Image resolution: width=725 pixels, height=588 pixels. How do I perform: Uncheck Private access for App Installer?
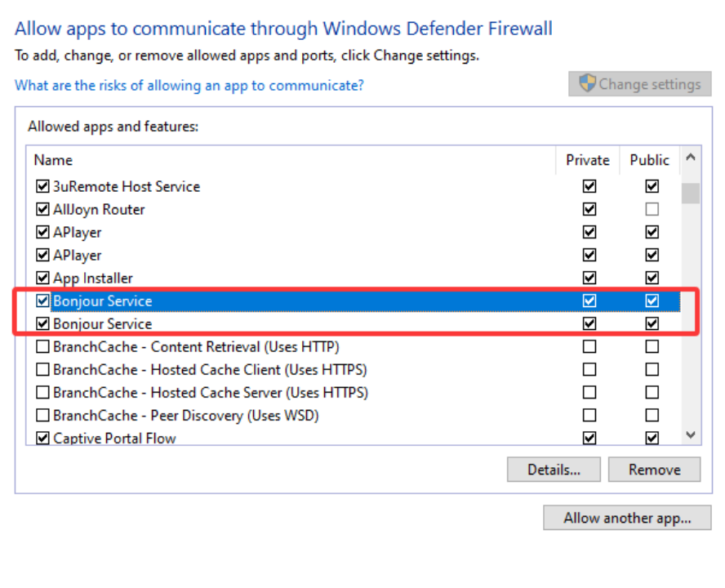tap(589, 278)
